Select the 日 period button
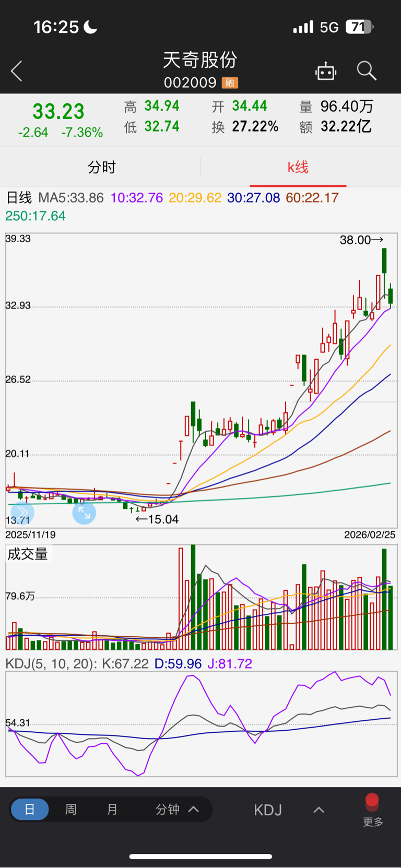401x868 pixels. pos(30,810)
